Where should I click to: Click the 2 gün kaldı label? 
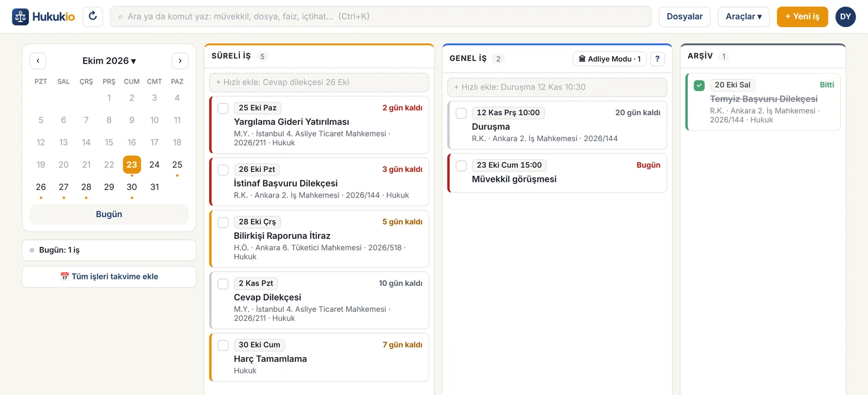(402, 108)
